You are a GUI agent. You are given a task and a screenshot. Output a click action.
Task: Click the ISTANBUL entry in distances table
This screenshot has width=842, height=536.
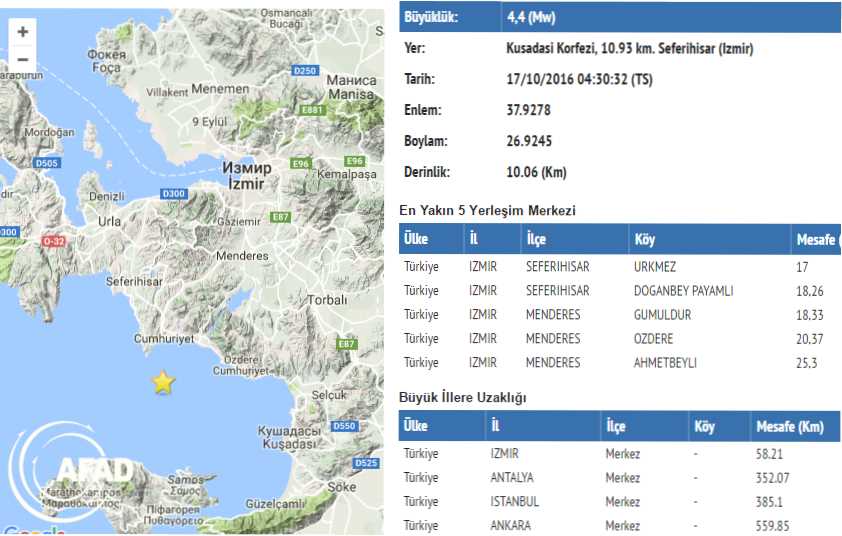pyautogui.click(x=515, y=502)
